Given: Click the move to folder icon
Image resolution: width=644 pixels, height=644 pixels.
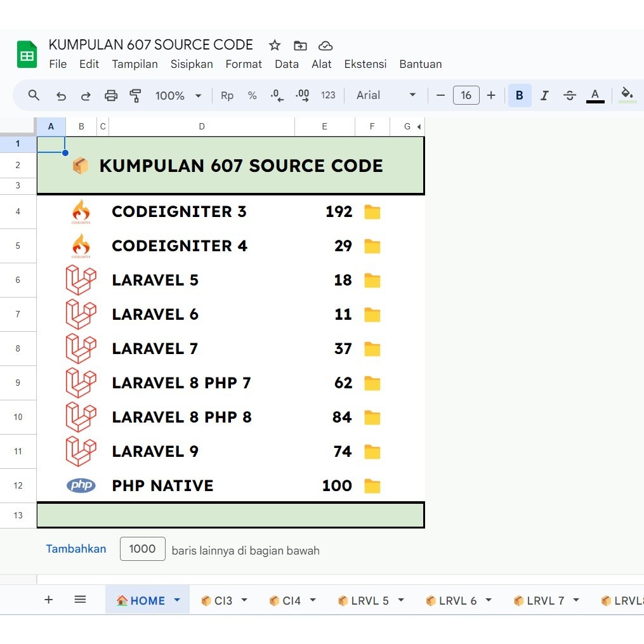Looking at the screenshot, I should tap(300, 46).
